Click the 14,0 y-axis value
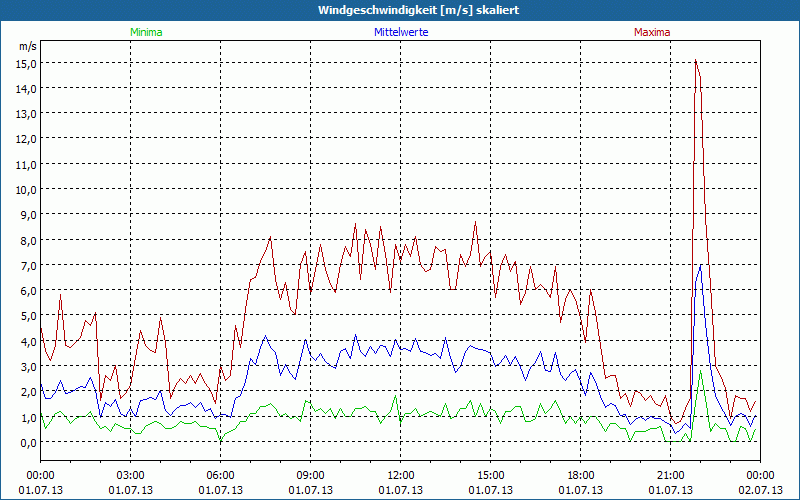800x500 pixels. pos(26,89)
